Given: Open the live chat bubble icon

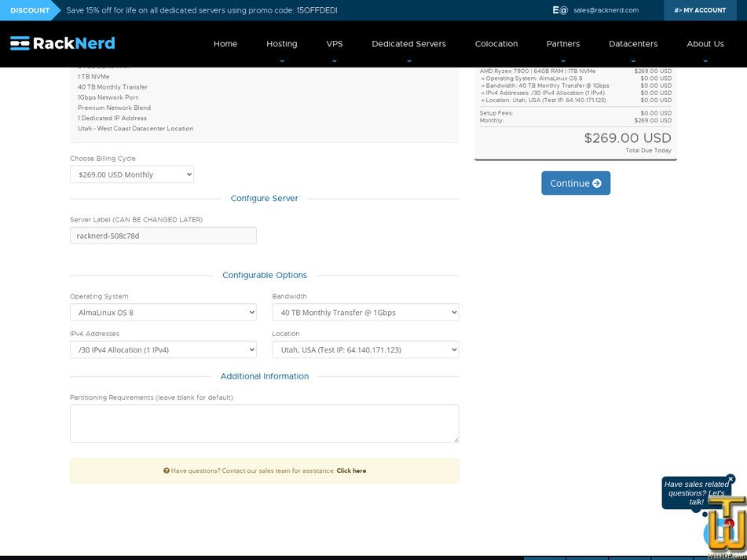Looking at the screenshot, I should 711,534.
